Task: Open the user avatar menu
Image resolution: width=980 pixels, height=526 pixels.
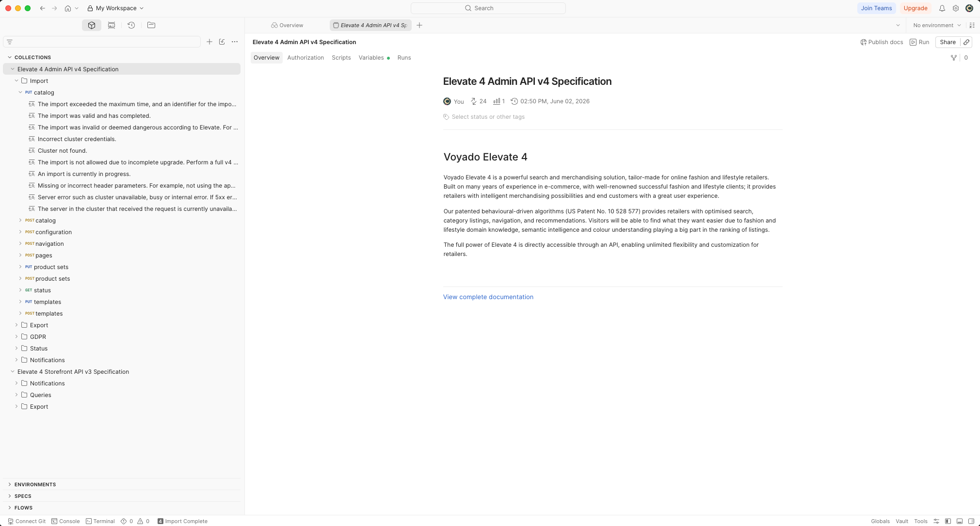Action: click(969, 8)
